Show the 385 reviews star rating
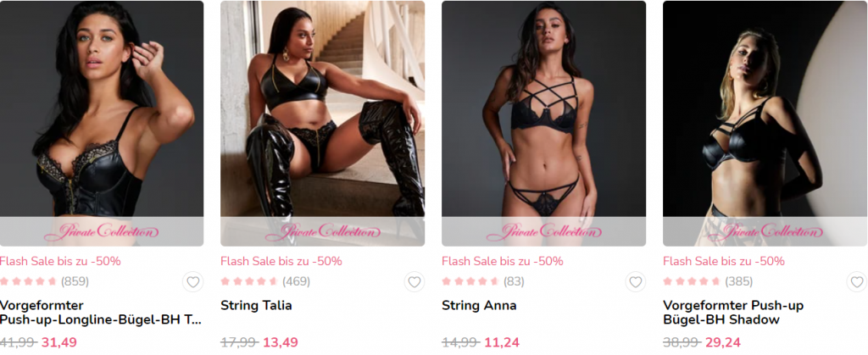Viewport: 868px width, 355px height. coord(708,281)
